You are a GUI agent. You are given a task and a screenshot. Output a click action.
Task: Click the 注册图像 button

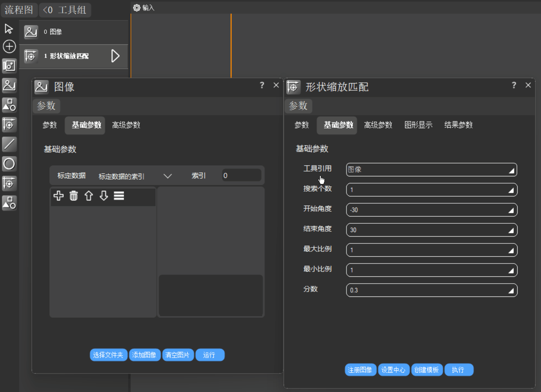click(361, 370)
